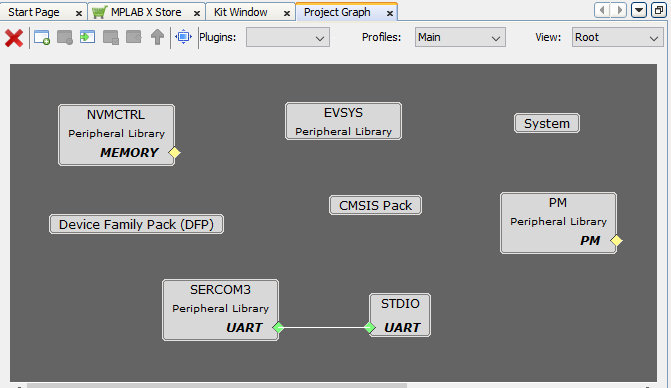Switch to the Kit Window tab
Screen dimensions: 671x388
(240, 12)
